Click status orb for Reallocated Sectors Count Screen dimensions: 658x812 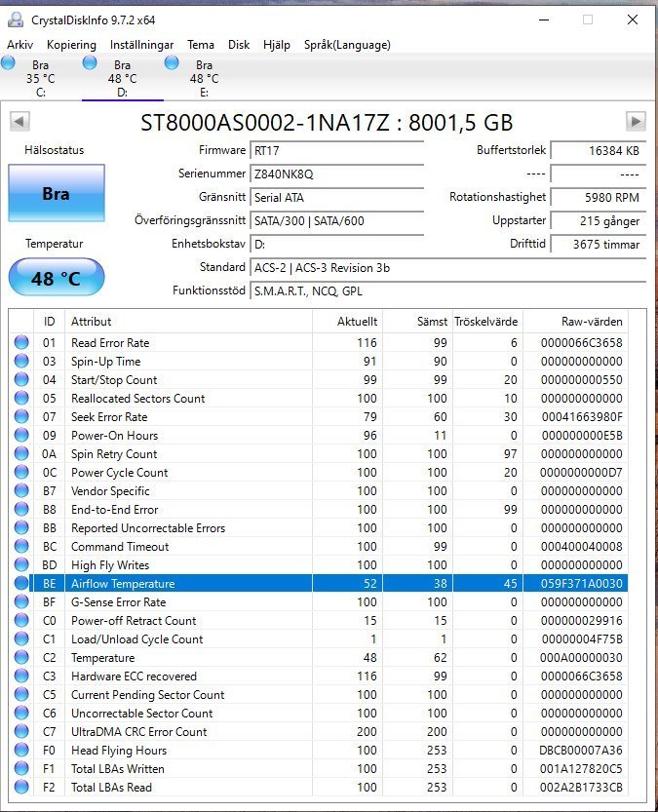click(21, 398)
